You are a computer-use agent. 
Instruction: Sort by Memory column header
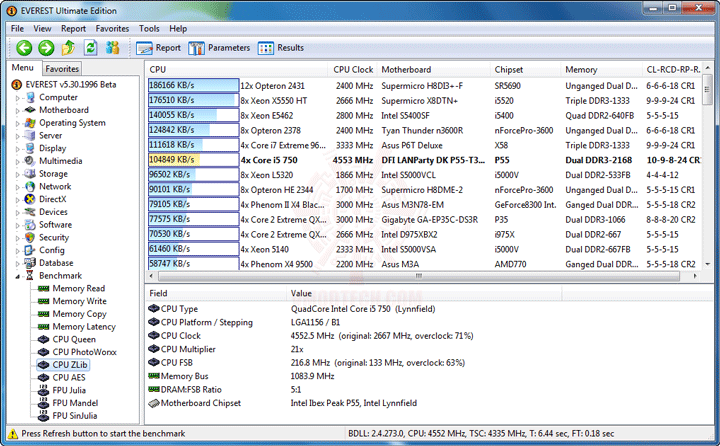tap(601, 69)
